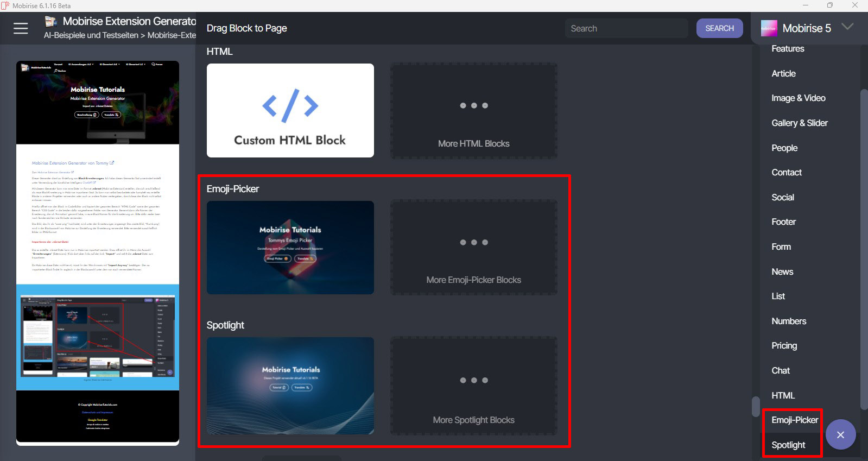Select the Emoji-Picker block thumbnail

[290, 248]
